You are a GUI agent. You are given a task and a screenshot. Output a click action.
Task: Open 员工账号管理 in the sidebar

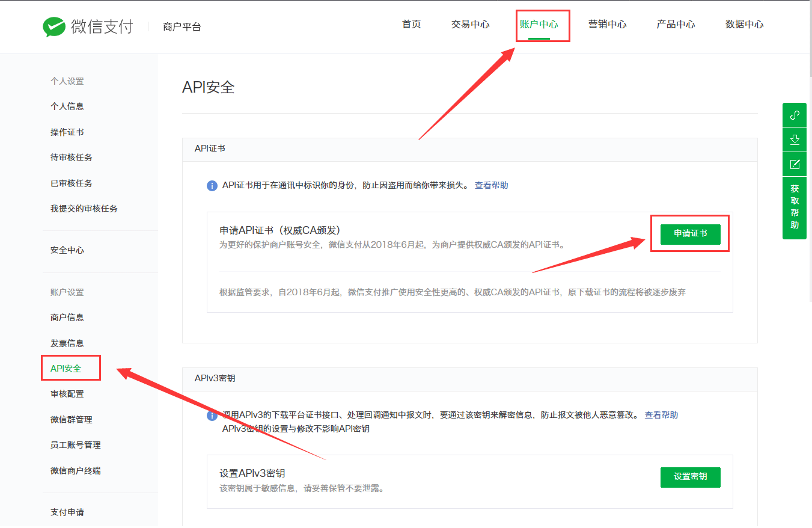coord(76,445)
